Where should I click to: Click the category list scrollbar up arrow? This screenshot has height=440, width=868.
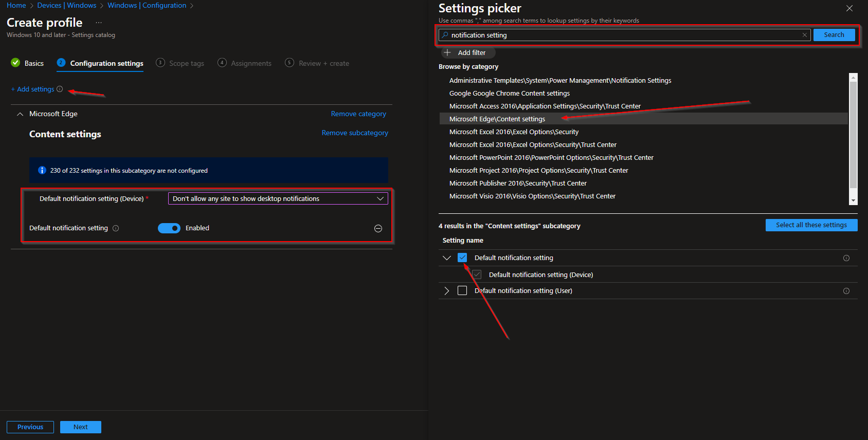854,78
